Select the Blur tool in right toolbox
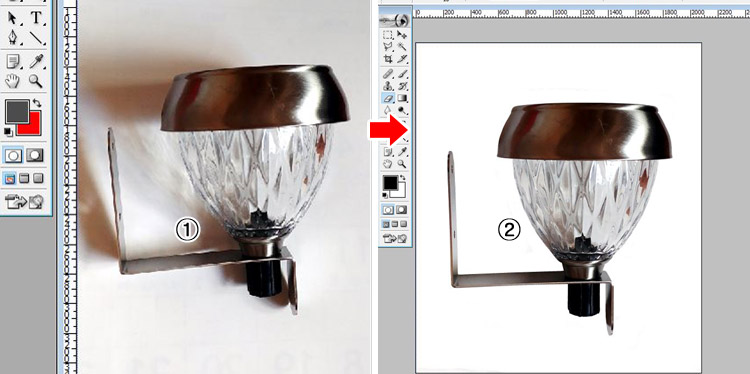 point(388,110)
